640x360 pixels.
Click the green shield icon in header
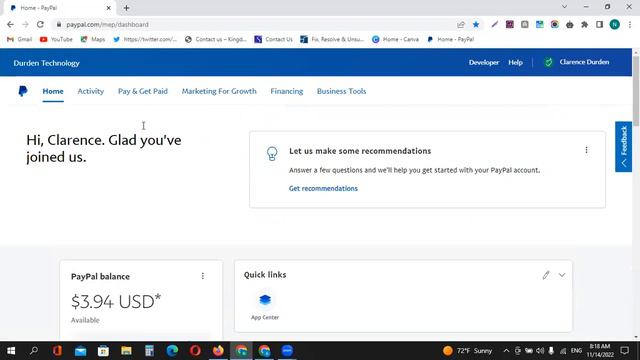[549, 62]
